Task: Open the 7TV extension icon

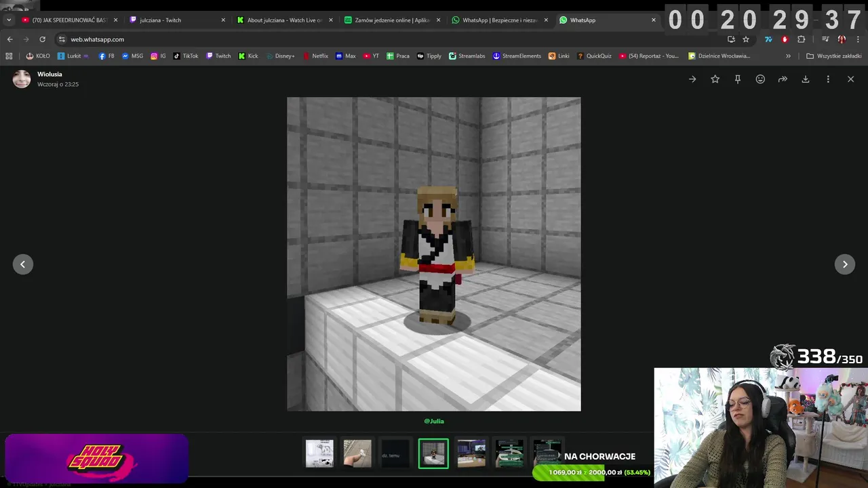Action: coord(768,39)
